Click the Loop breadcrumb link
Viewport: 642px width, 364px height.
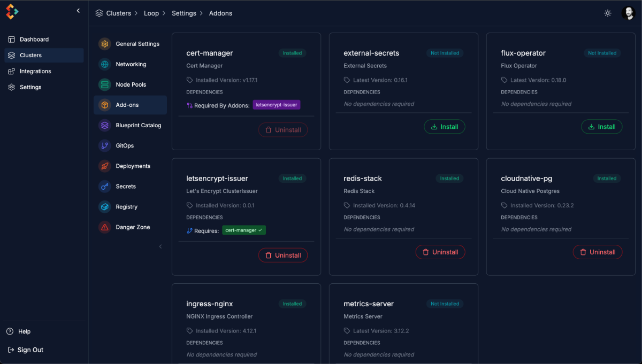click(151, 13)
